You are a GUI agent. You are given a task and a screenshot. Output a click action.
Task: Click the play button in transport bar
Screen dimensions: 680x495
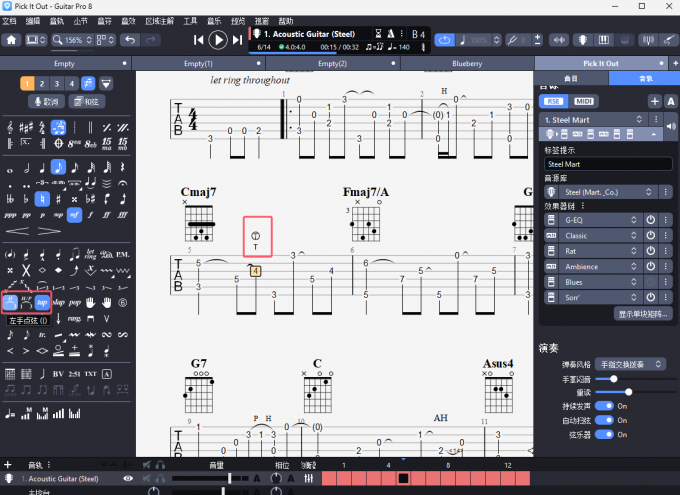[x=218, y=40]
